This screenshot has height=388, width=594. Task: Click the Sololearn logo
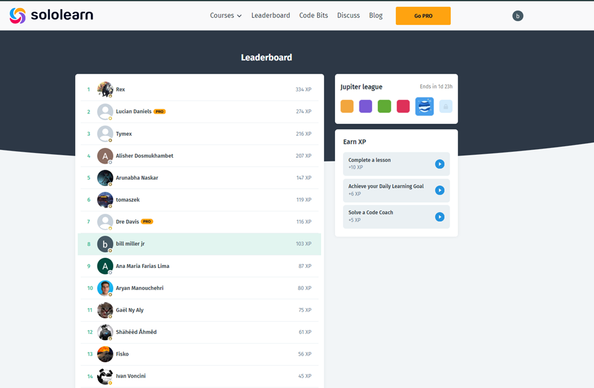tap(51, 16)
